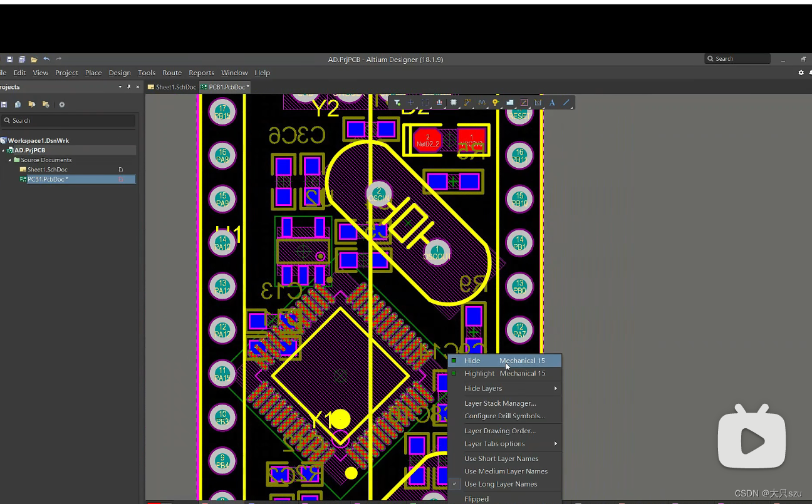The image size is (812, 504).
Task: Open the Route menu
Action: click(172, 73)
